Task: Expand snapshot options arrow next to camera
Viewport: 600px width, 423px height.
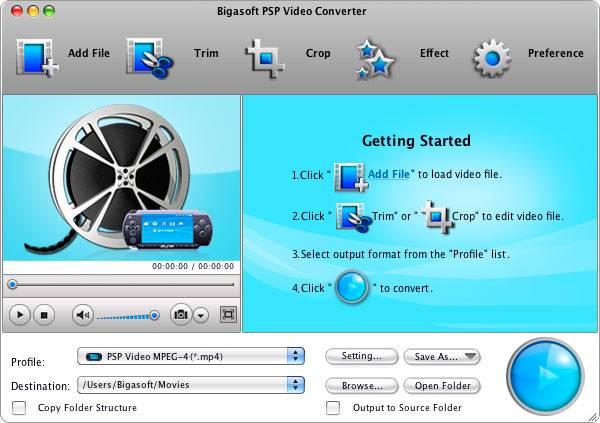Action: 201,315
